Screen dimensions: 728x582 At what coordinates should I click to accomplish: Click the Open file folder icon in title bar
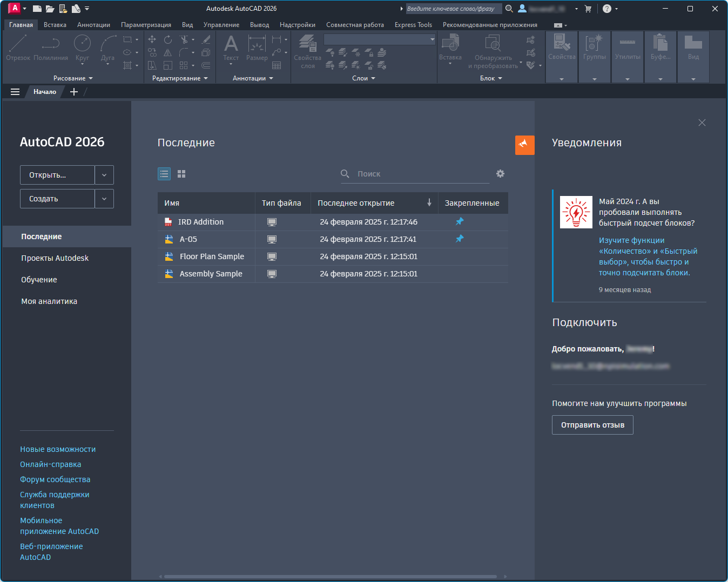pyautogui.click(x=50, y=9)
